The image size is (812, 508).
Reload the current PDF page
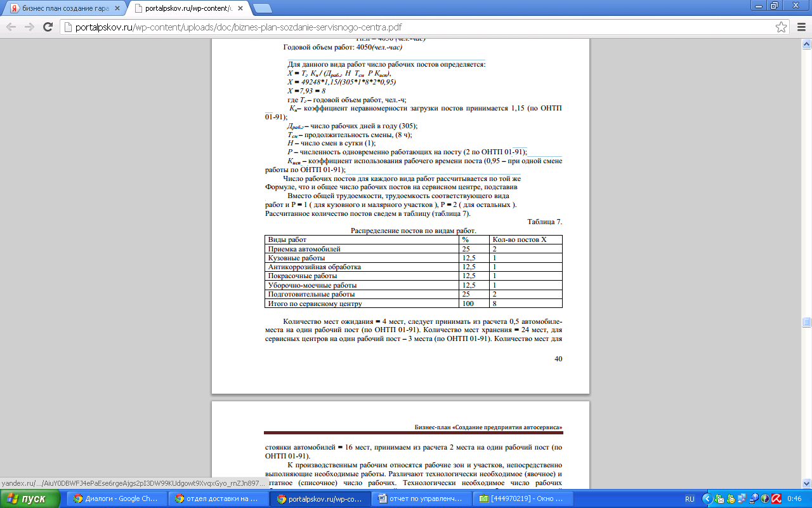(x=47, y=27)
